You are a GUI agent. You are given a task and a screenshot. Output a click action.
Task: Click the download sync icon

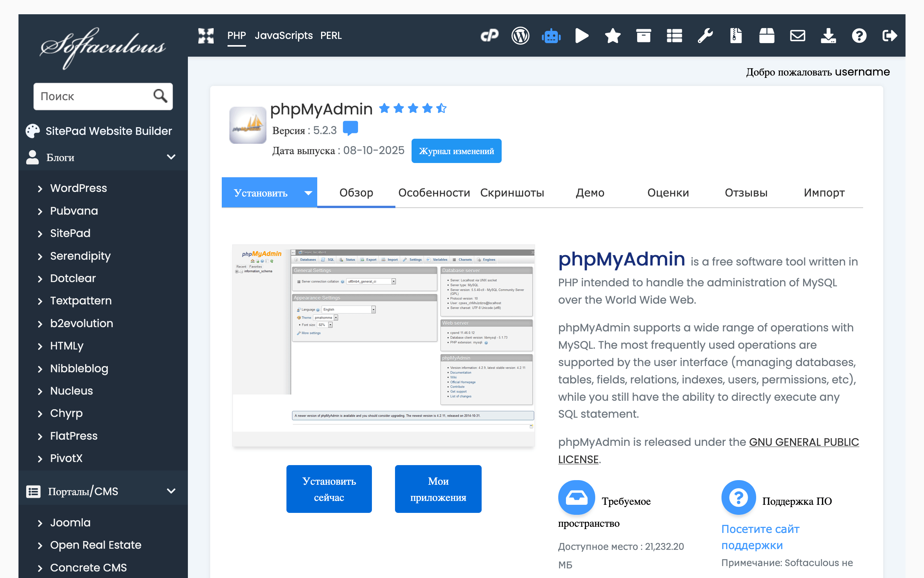point(828,36)
